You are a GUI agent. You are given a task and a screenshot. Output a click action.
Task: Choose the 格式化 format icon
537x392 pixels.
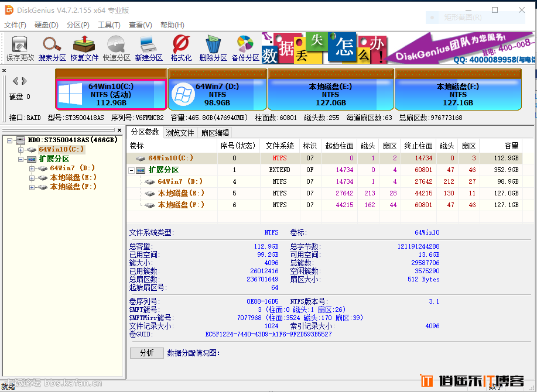pos(181,48)
